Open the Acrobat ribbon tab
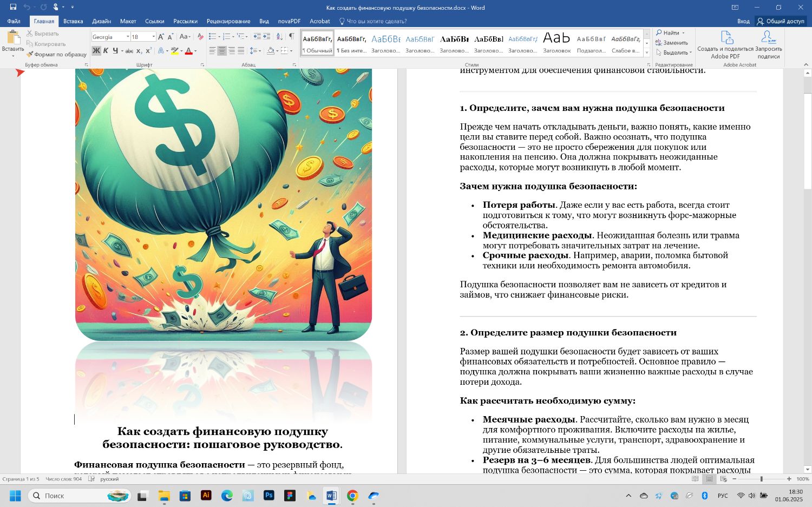 coord(319,21)
